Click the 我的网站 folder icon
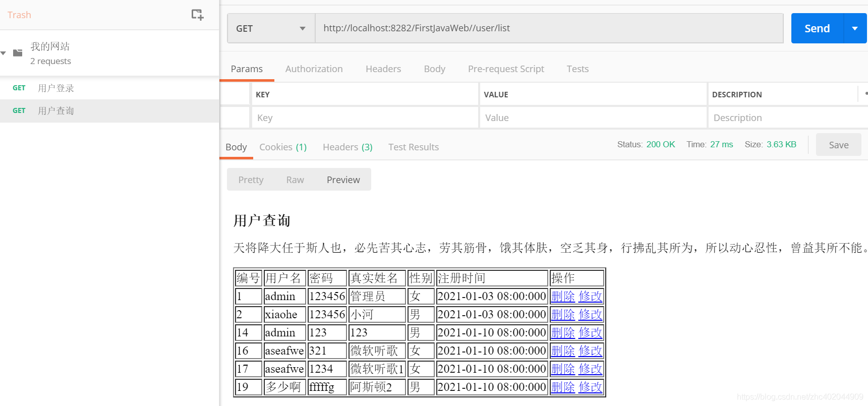This screenshot has width=868, height=406. coord(18,53)
